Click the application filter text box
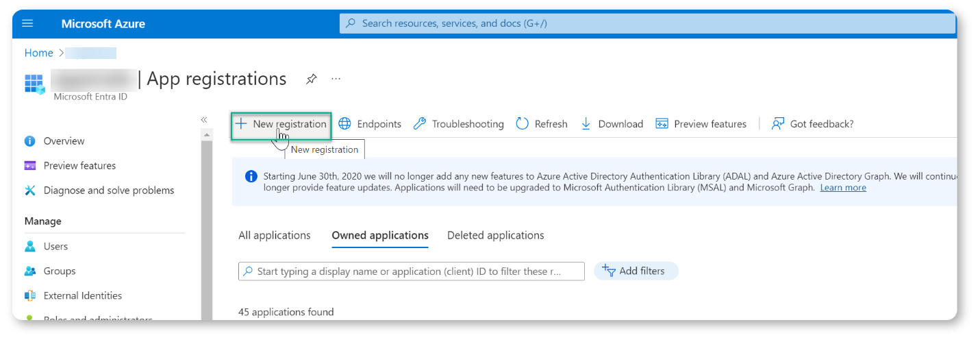Viewport: 980px width, 342px height. tap(412, 271)
